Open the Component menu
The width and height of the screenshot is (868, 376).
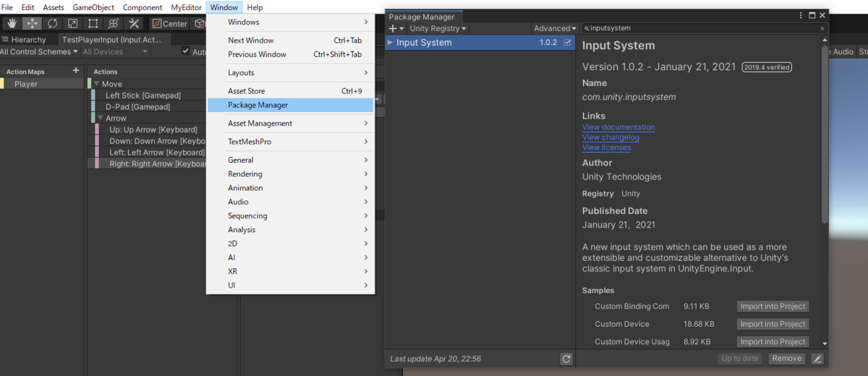tap(142, 7)
